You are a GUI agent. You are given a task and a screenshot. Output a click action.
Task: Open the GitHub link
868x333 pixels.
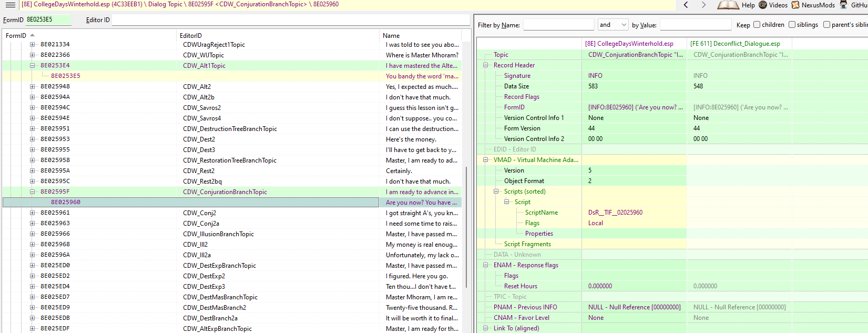click(854, 5)
